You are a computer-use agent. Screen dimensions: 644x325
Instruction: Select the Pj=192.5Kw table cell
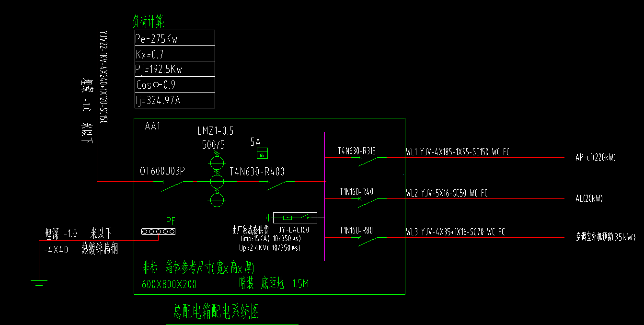click(x=175, y=69)
